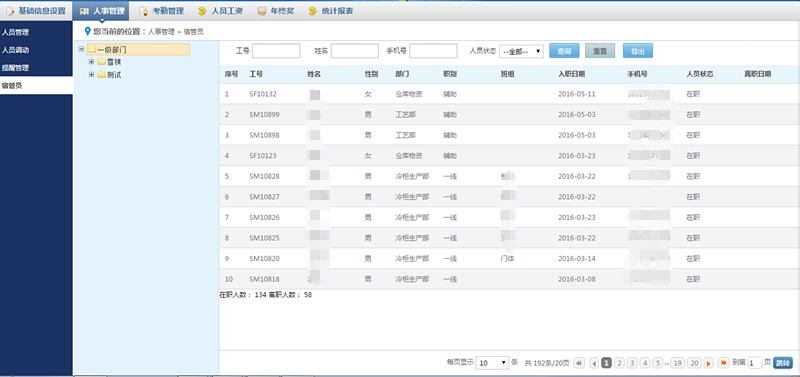Go to page 20
Viewport: 800px width, 377px height.
click(x=694, y=363)
